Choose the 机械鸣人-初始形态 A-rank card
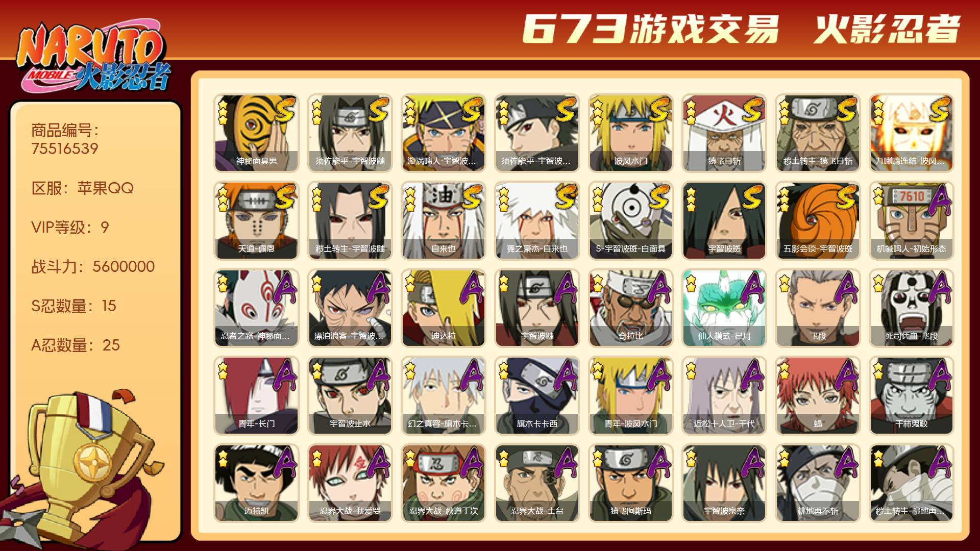980x551 pixels. point(912,221)
